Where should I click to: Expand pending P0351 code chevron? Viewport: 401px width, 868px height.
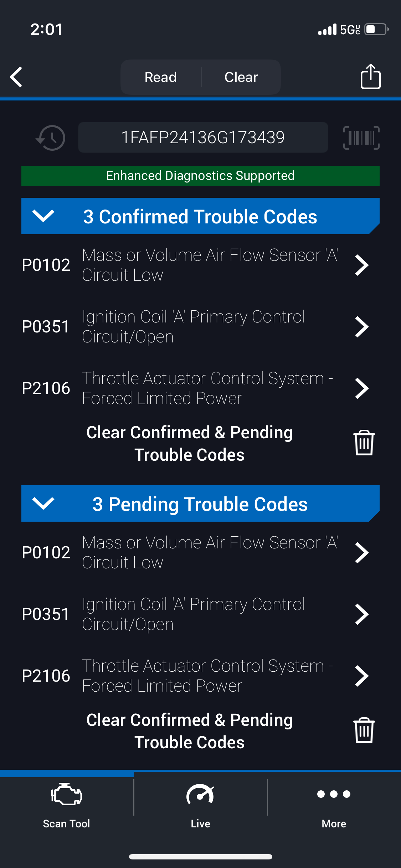pyautogui.click(x=361, y=614)
